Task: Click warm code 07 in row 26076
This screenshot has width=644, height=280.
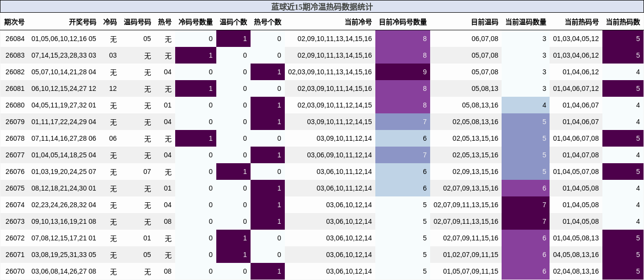Action: tap(147, 172)
